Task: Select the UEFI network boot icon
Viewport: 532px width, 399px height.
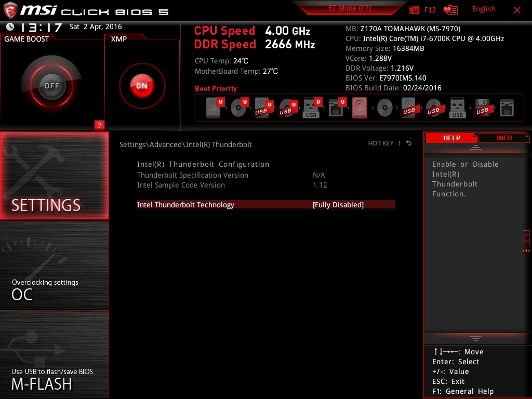Action: click(337, 108)
